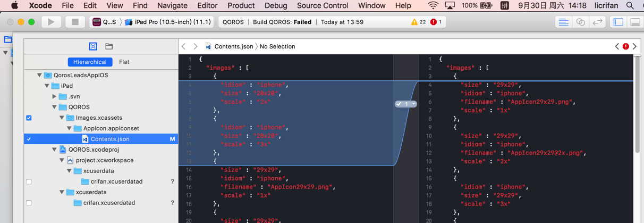Select the Hierarchical view button
This screenshot has width=644, height=223.
coord(90,62)
